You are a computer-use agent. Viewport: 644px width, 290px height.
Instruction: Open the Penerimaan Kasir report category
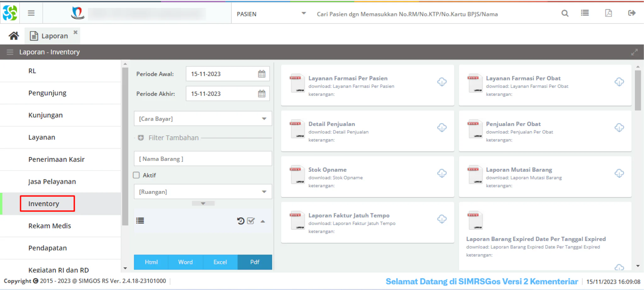coord(60,159)
